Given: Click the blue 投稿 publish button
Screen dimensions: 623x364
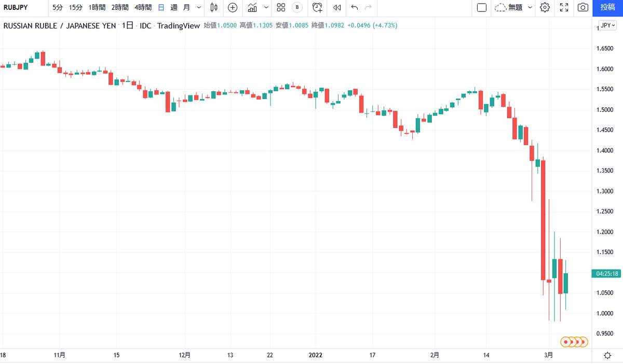Looking at the screenshot, I should point(608,7).
